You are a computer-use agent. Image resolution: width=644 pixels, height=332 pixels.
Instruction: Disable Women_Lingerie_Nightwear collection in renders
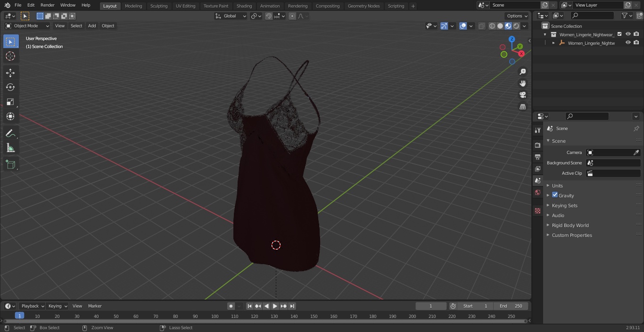pos(636,34)
